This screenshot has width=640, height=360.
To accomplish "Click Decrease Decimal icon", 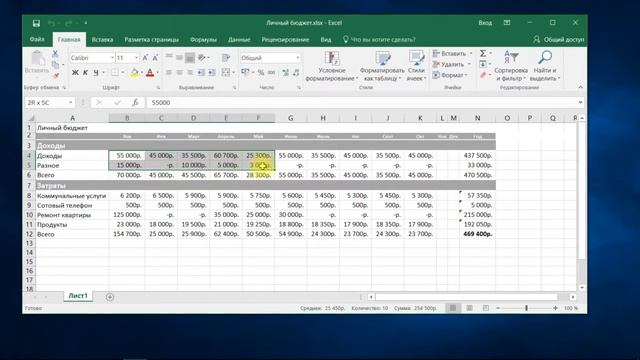I will click(x=296, y=73).
